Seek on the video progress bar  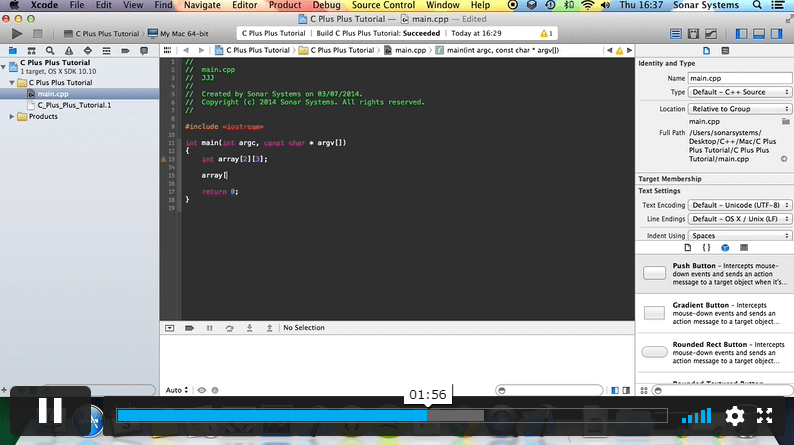tap(391, 416)
